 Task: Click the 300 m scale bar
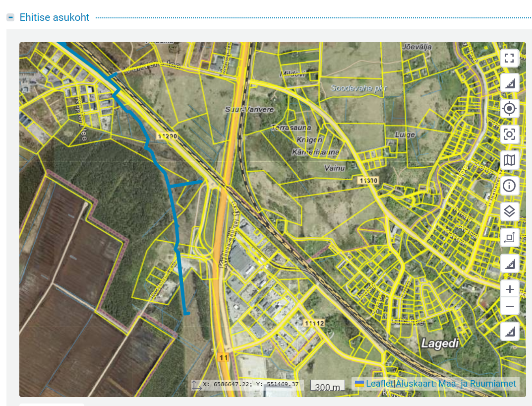tap(328, 386)
